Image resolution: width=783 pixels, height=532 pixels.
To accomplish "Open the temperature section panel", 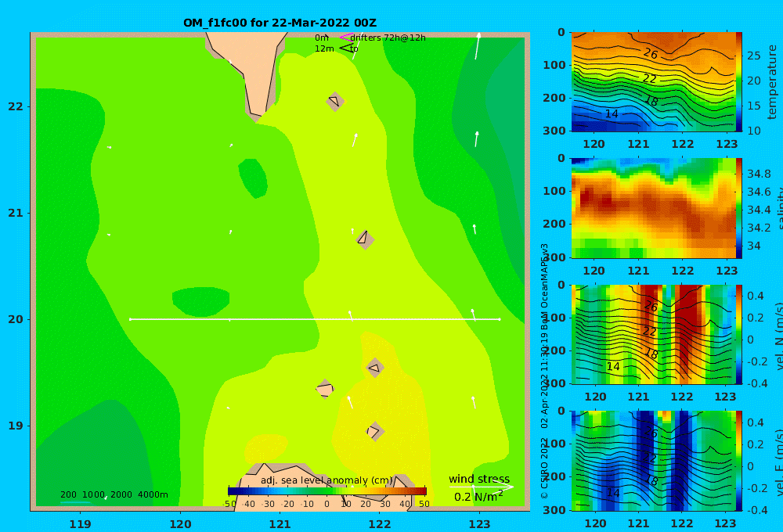I will [x=653, y=81].
